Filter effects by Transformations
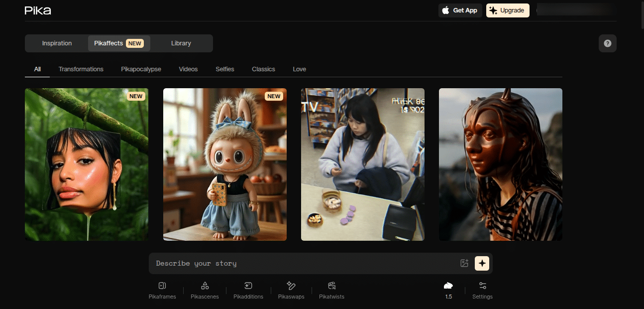Image resolution: width=644 pixels, height=309 pixels. pos(81,69)
